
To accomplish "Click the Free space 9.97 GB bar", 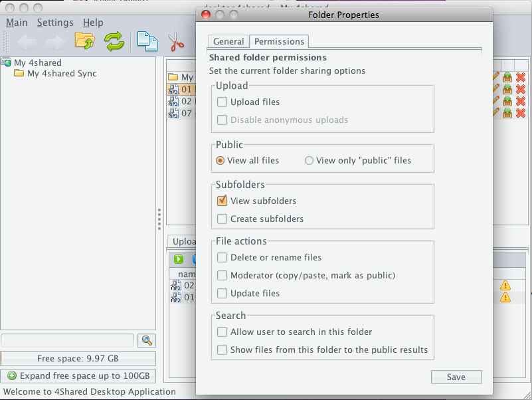I will (x=78, y=359).
